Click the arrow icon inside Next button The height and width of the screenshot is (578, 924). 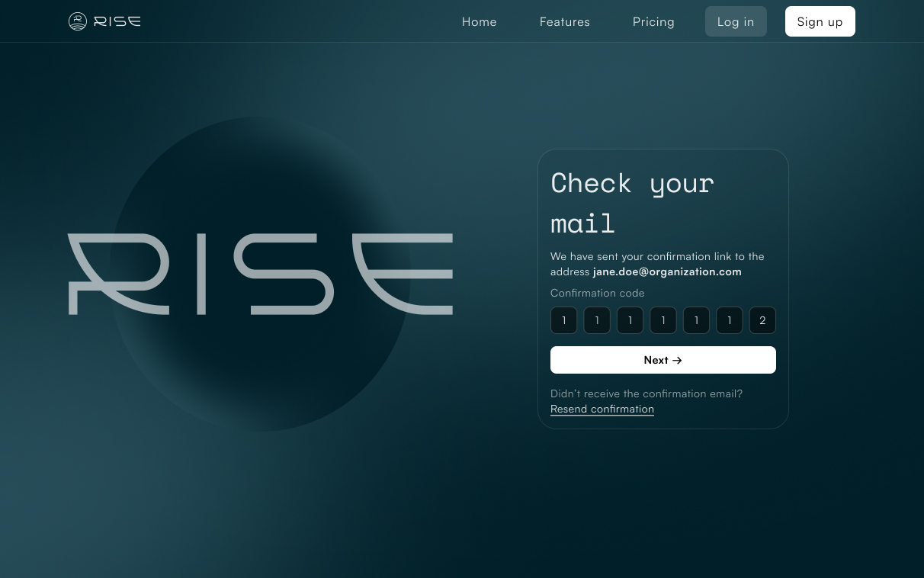(676, 360)
